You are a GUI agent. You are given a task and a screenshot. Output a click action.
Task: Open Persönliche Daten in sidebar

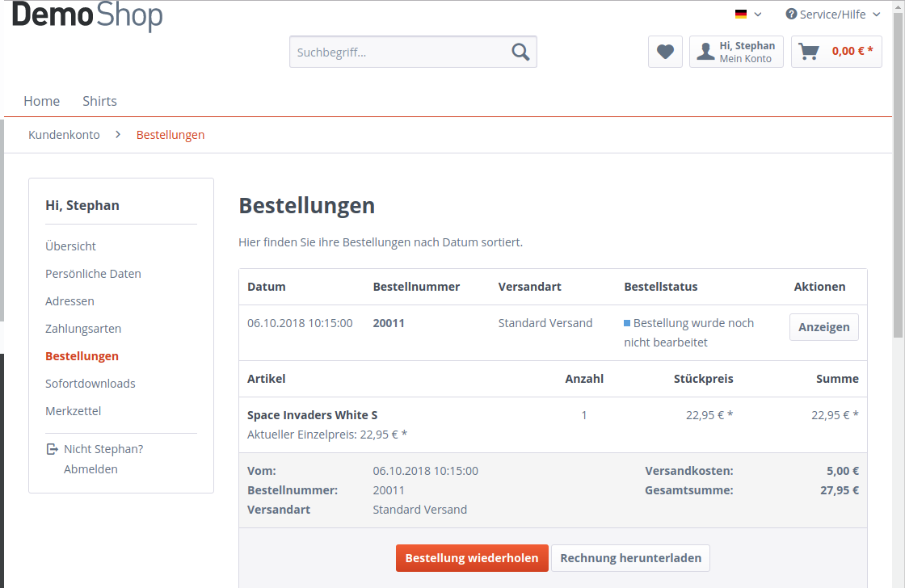coord(93,274)
